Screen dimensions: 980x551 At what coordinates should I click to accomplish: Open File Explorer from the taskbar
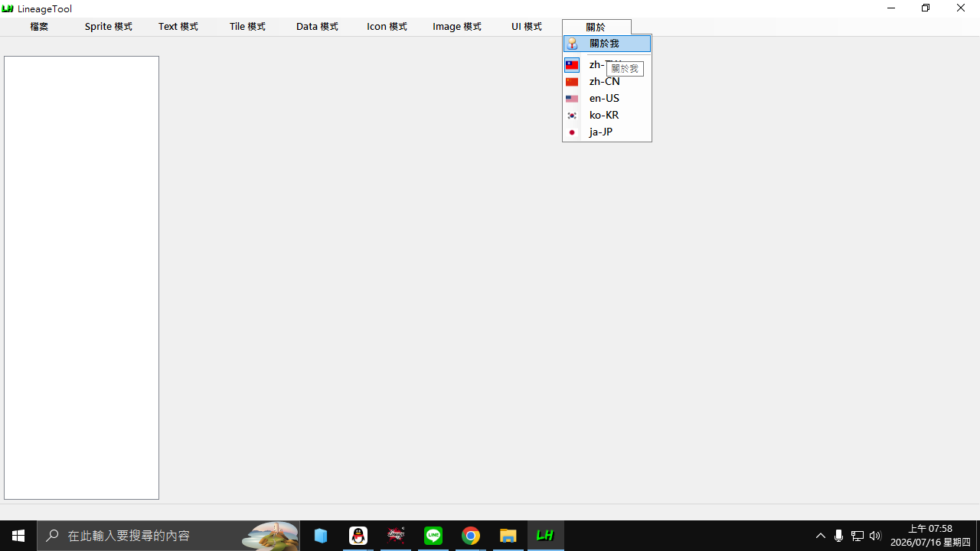click(508, 536)
